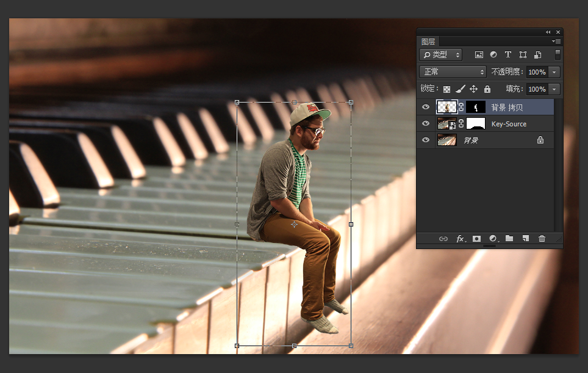Expand the 不透明度 opacity slider arrow

coord(554,72)
